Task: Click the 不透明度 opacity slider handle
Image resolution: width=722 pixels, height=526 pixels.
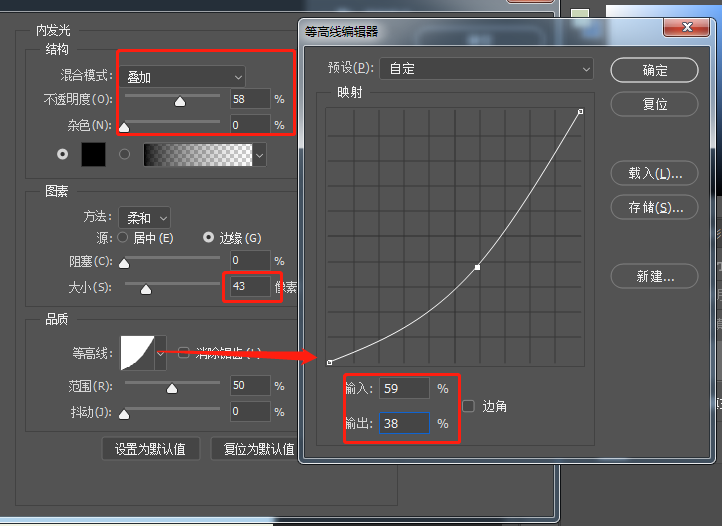Action: pyautogui.click(x=180, y=101)
